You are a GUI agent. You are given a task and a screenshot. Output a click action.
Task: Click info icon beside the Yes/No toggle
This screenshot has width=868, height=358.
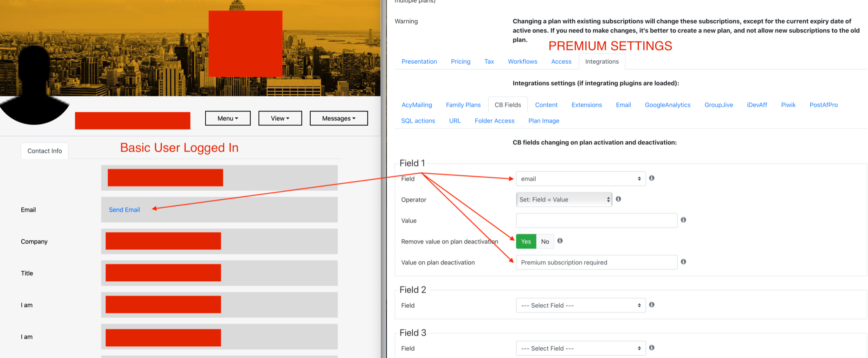pos(560,241)
